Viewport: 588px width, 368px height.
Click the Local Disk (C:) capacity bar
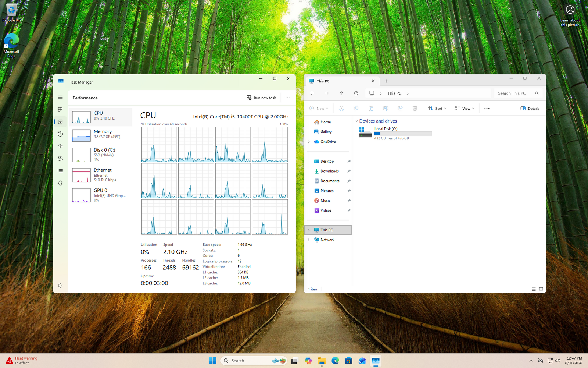tap(403, 134)
